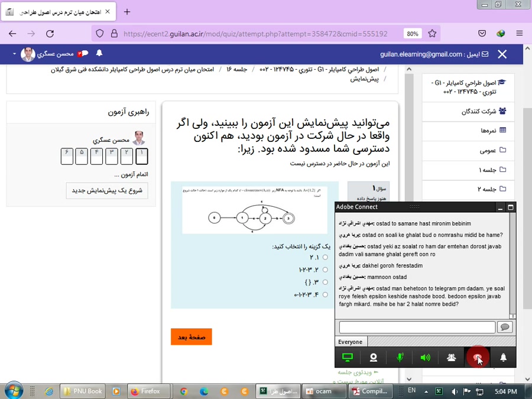The image size is (532, 399).
Task: Select the fourth quiz answer option
Action: 325,294
